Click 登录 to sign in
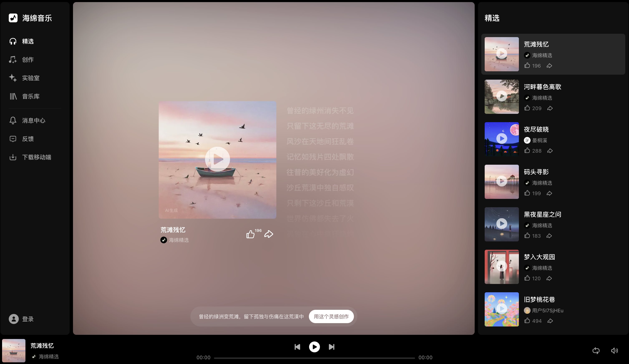The height and width of the screenshot is (364, 629). pyautogui.click(x=28, y=319)
